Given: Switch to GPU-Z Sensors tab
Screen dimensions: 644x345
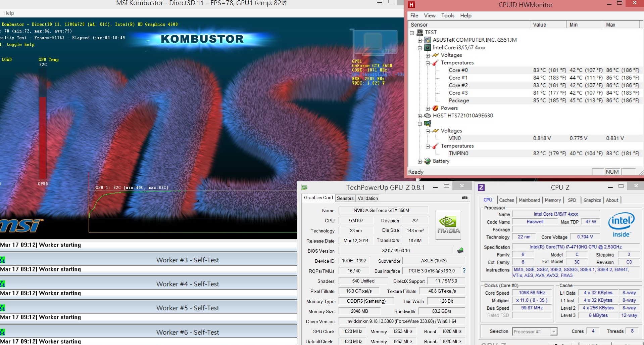Looking at the screenshot, I should (x=345, y=198).
